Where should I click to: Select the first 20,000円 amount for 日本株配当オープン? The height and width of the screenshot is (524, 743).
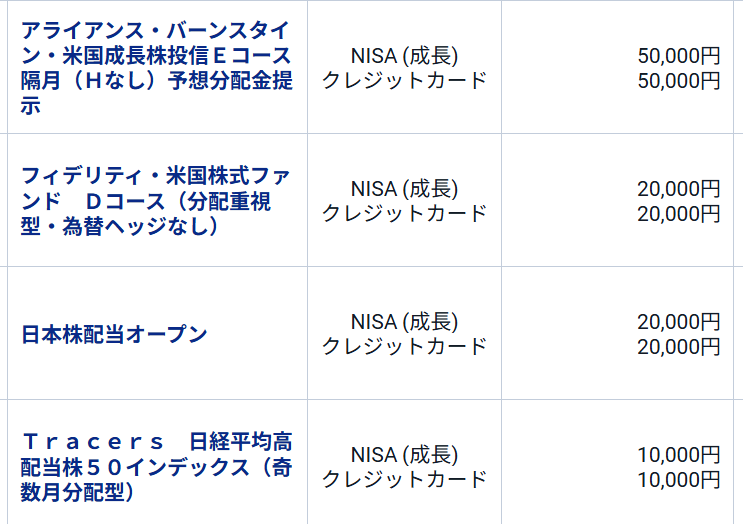(x=678, y=322)
